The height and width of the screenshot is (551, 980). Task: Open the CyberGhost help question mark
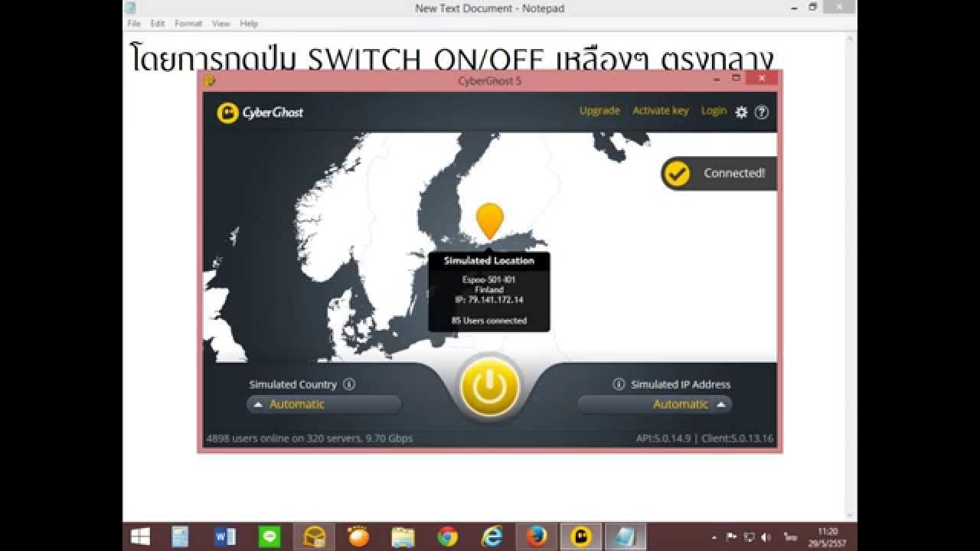click(x=761, y=112)
